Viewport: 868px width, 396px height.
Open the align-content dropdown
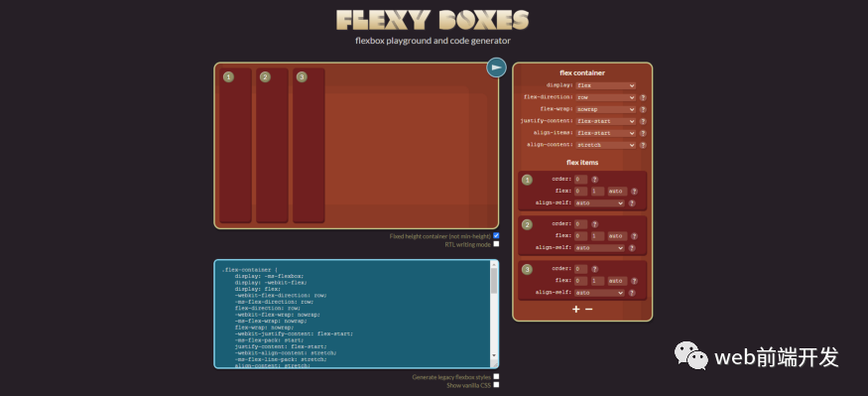tap(605, 145)
